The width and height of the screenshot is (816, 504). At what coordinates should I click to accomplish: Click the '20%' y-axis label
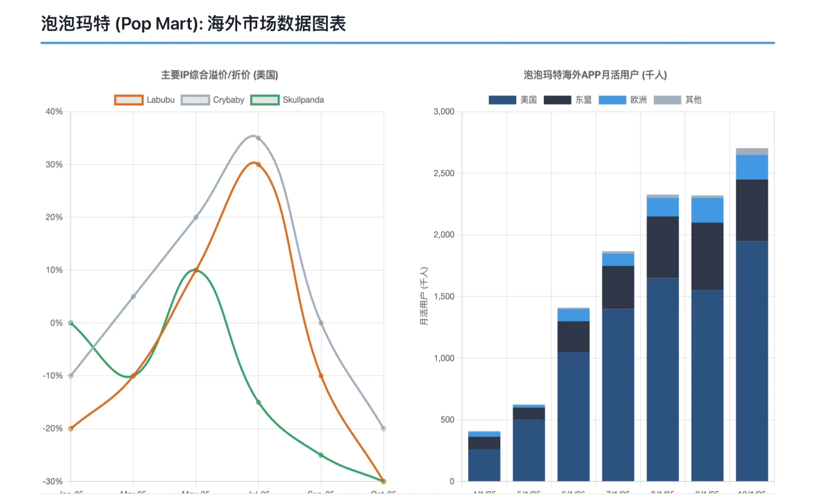pos(54,217)
